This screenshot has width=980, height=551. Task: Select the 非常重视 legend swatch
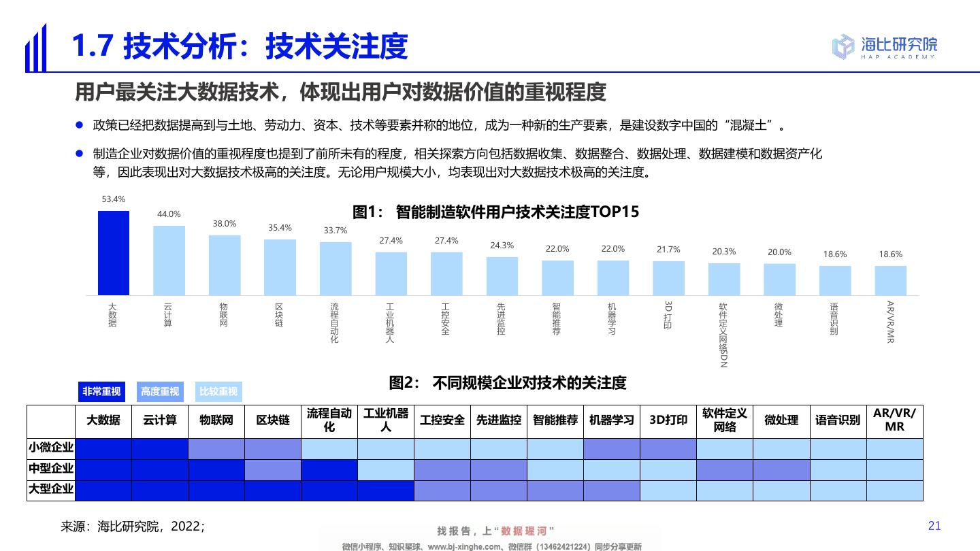tap(101, 391)
